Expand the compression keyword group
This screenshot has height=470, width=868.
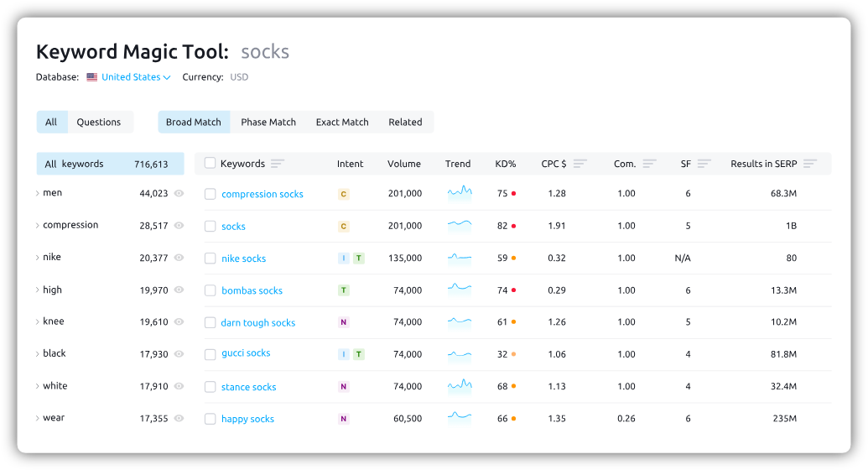(38, 226)
